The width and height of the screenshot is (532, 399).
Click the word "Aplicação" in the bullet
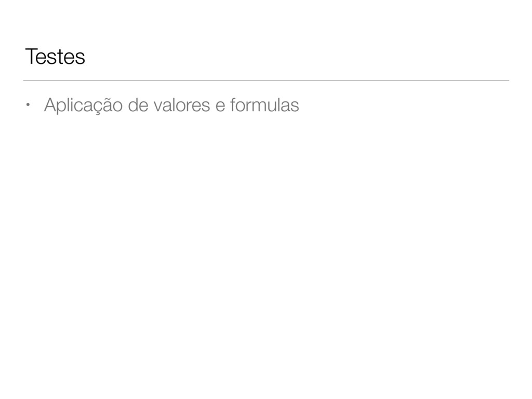[x=83, y=105]
